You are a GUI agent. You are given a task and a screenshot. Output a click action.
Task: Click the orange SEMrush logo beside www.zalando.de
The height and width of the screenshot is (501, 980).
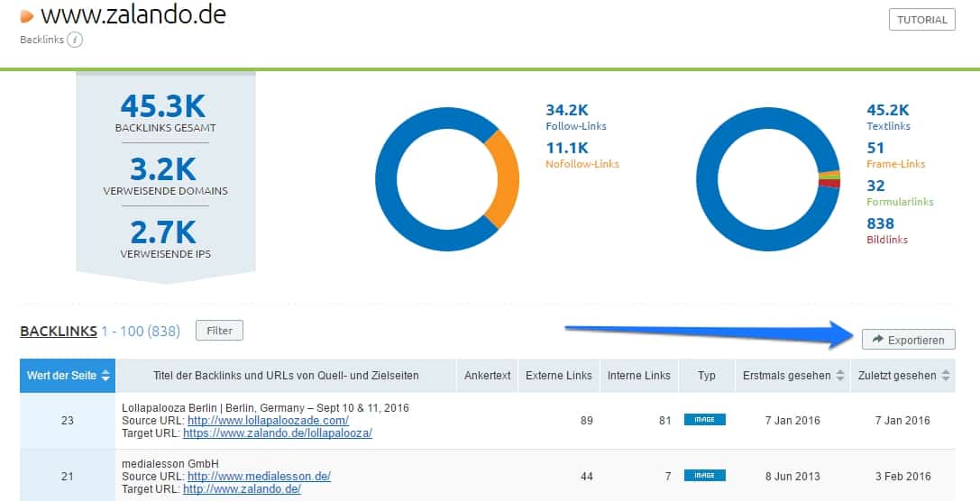[x=27, y=16]
